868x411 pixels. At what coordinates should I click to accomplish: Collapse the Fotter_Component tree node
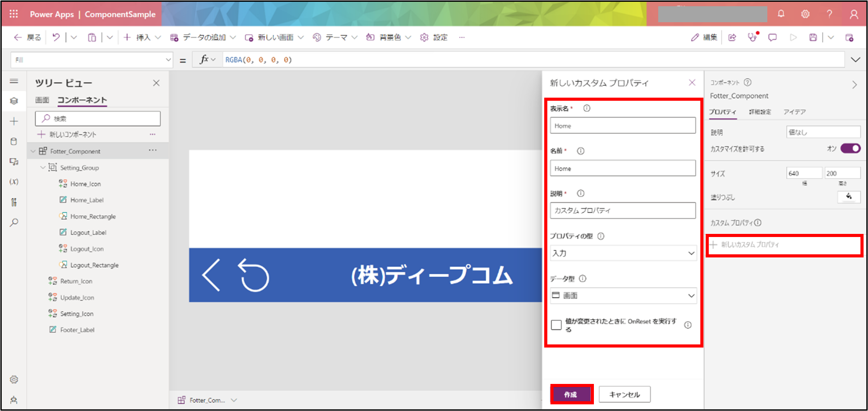point(33,151)
